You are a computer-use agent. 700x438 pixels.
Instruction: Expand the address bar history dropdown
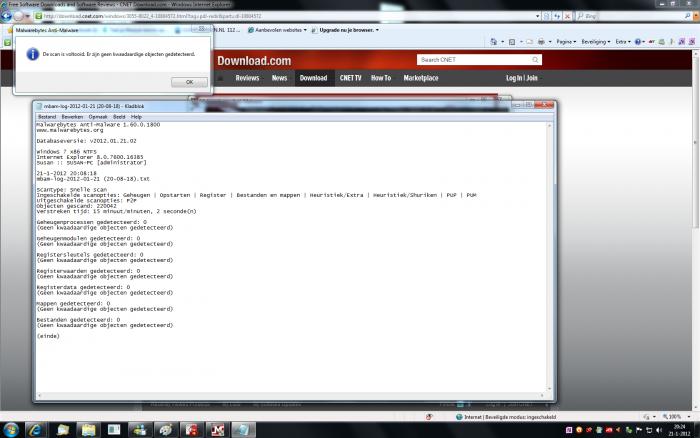click(538, 16)
